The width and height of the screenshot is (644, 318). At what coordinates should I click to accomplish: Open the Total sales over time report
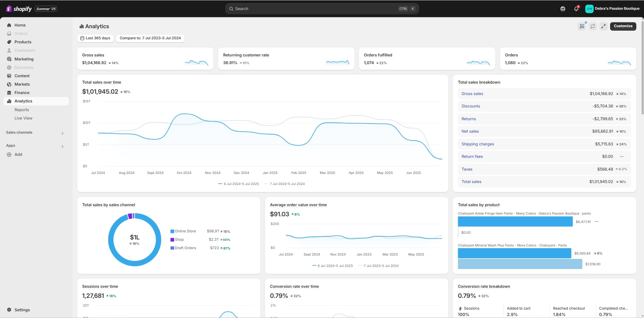tap(101, 82)
